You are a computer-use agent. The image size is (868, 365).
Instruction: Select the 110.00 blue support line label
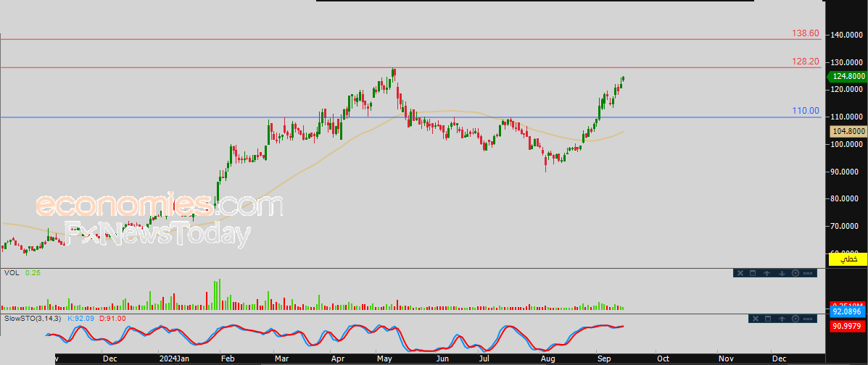click(x=806, y=111)
